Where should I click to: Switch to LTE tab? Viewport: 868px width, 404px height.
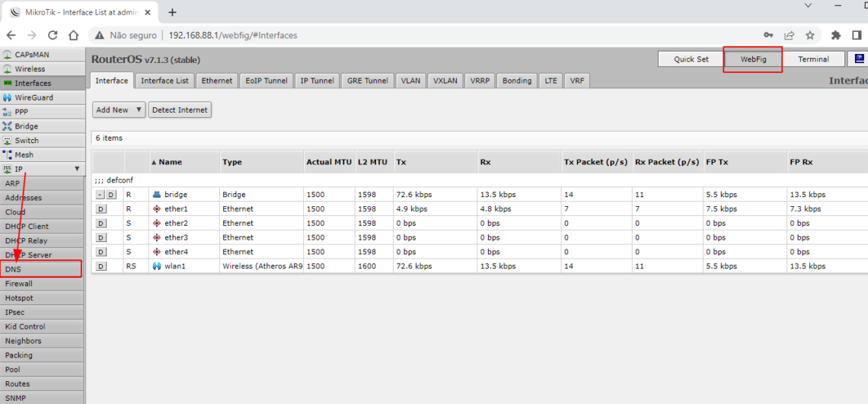550,80
